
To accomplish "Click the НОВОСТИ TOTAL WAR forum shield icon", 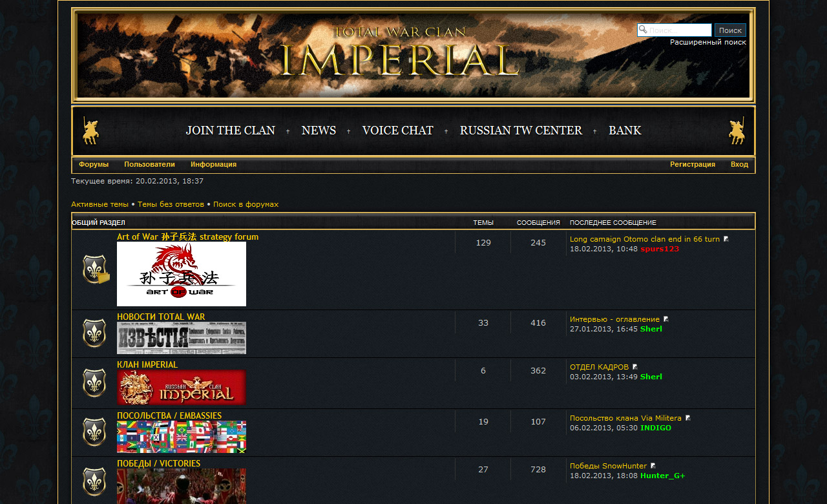I will [x=94, y=333].
